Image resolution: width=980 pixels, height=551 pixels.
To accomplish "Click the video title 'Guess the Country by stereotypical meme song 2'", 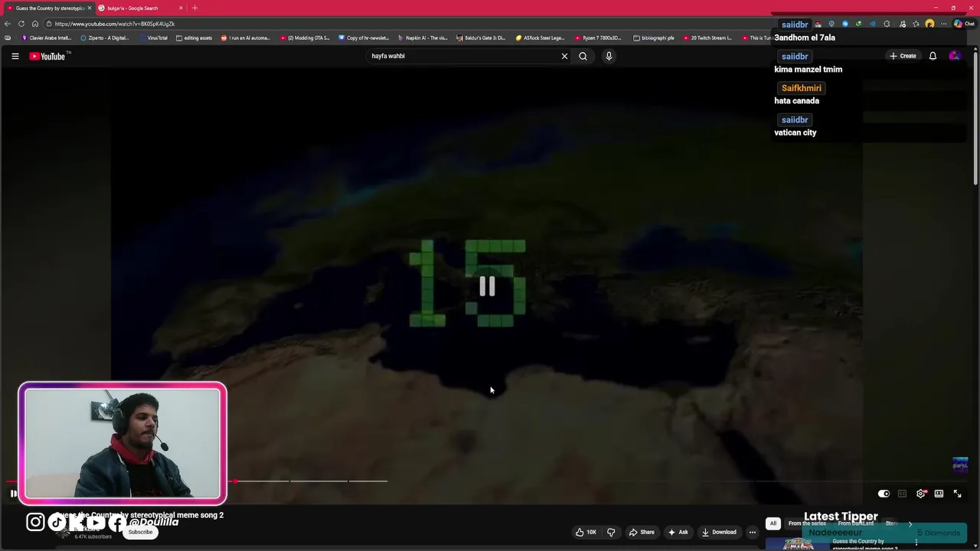I will [x=140, y=515].
